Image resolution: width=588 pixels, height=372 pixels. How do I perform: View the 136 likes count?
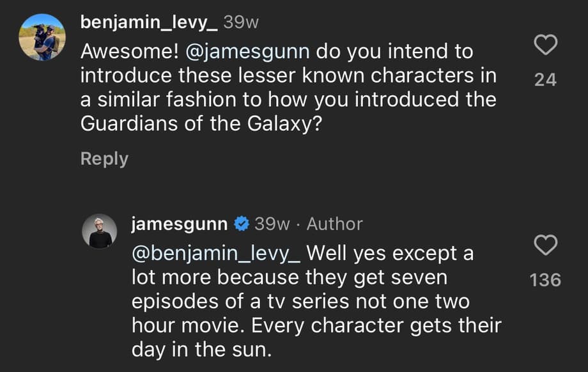(x=545, y=280)
